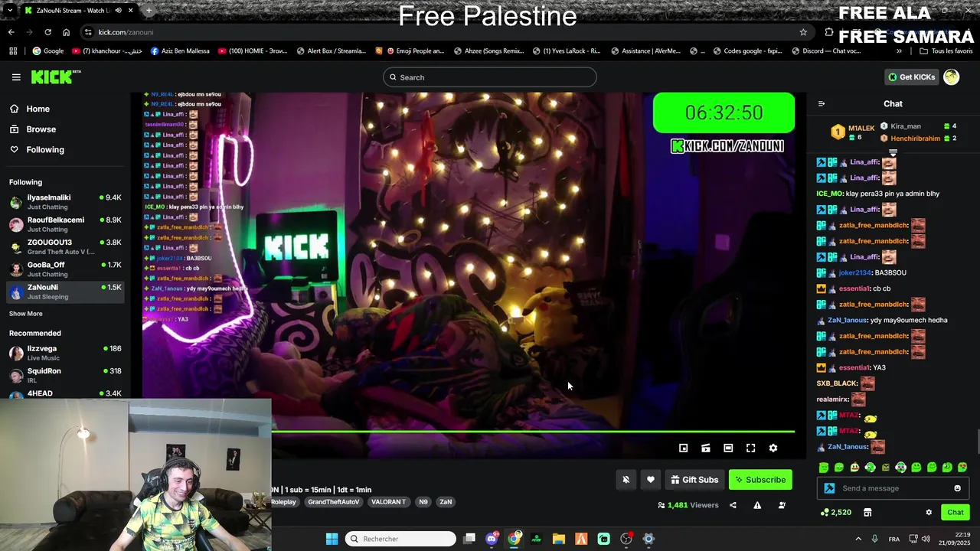
Task: Open the channel points shop icon
Action: [867, 513]
